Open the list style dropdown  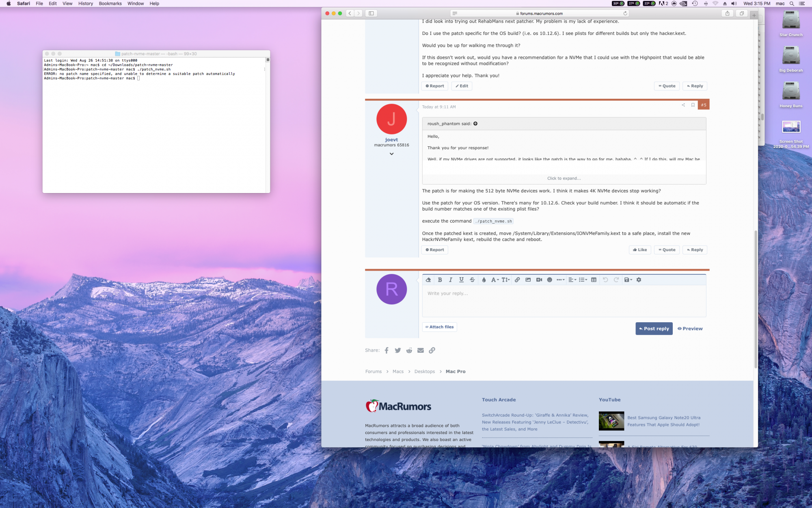click(583, 280)
